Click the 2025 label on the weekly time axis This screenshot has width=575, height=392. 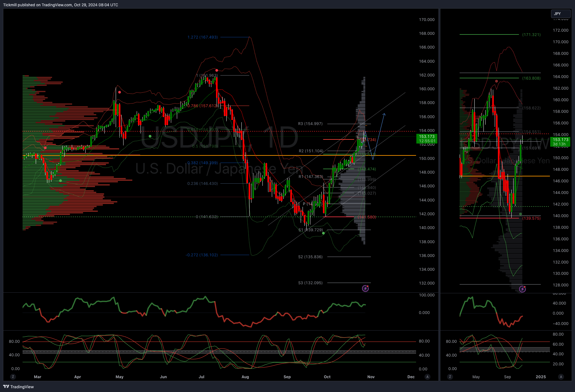click(x=541, y=377)
